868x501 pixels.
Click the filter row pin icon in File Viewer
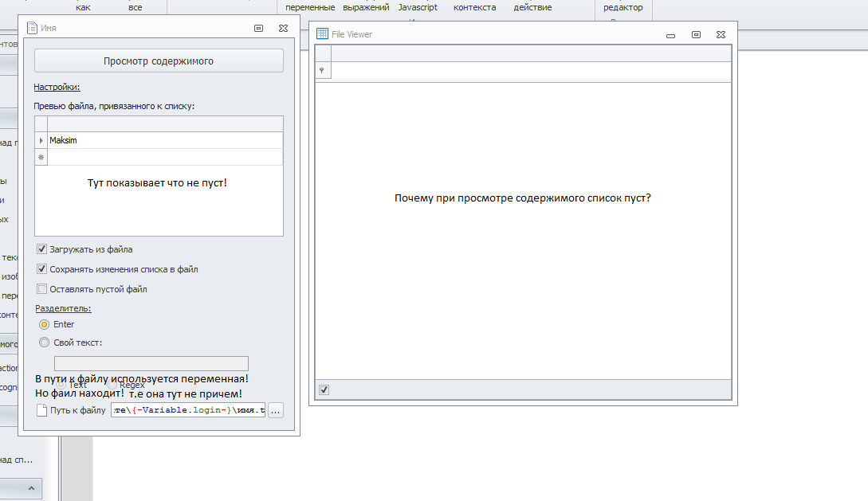[x=322, y=71]
